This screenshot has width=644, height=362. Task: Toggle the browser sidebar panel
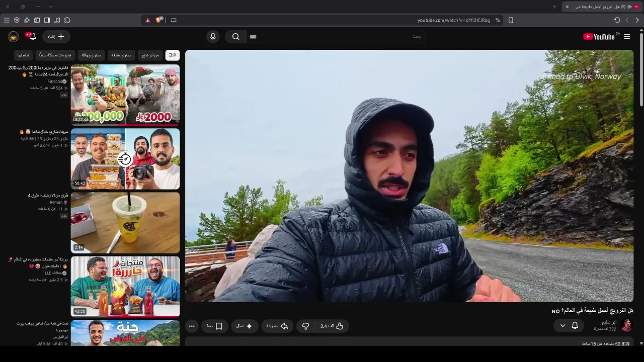tap(47, 20)
